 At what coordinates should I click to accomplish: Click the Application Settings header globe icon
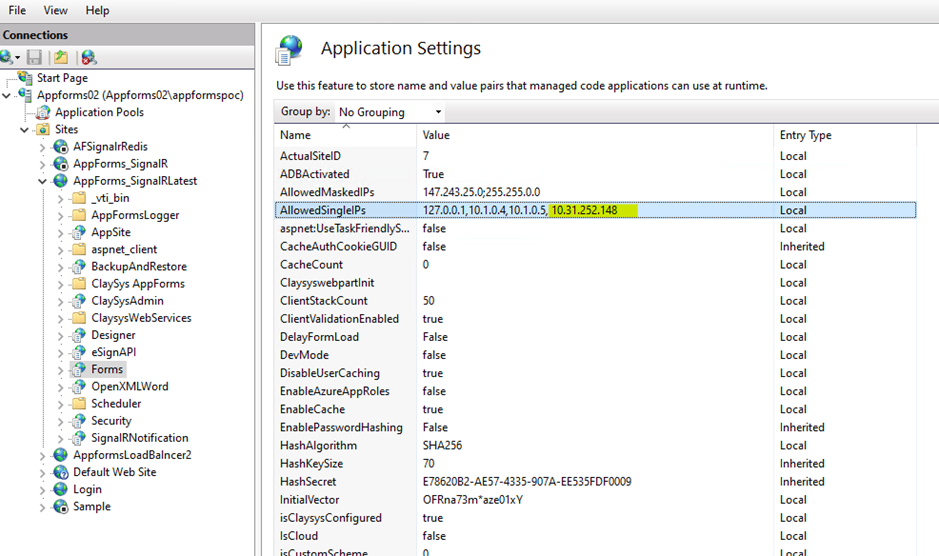(x=291, y=49)
